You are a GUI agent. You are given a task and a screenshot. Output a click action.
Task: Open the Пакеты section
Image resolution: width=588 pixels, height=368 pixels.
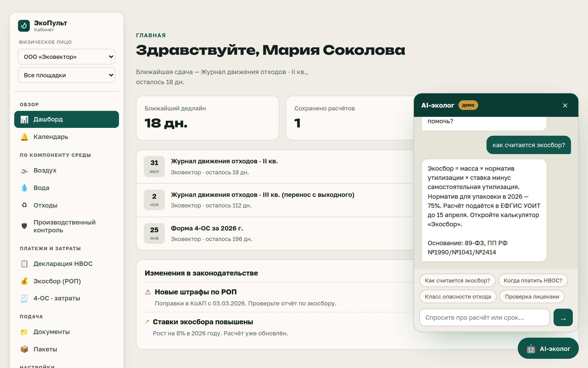pos(67,350)
